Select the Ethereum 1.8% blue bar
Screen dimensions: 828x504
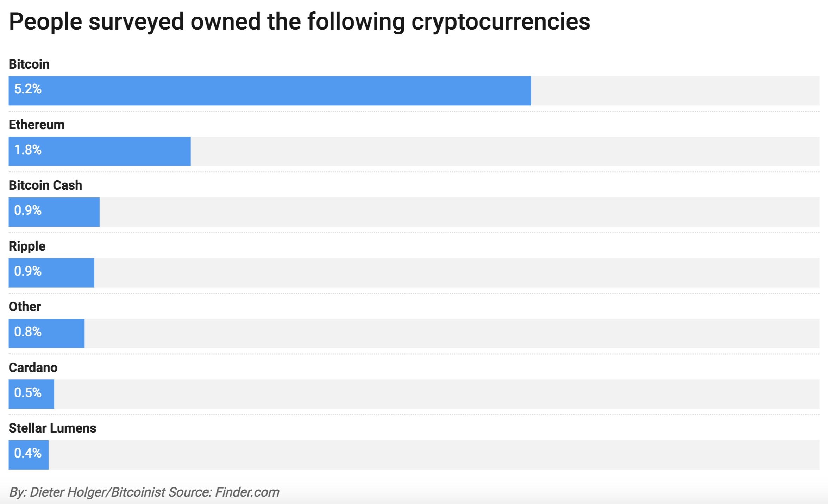100,151
